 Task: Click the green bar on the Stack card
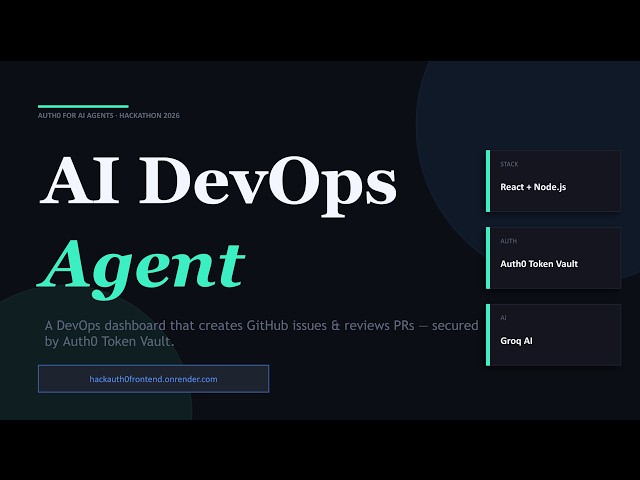(x=488, y=181)
